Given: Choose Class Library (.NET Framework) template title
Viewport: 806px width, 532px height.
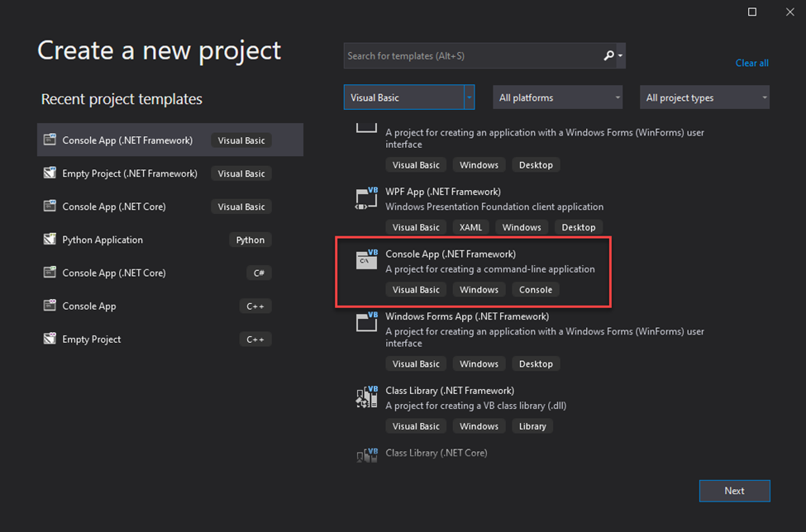Looking at the screenshot, I should pos(450,390).
